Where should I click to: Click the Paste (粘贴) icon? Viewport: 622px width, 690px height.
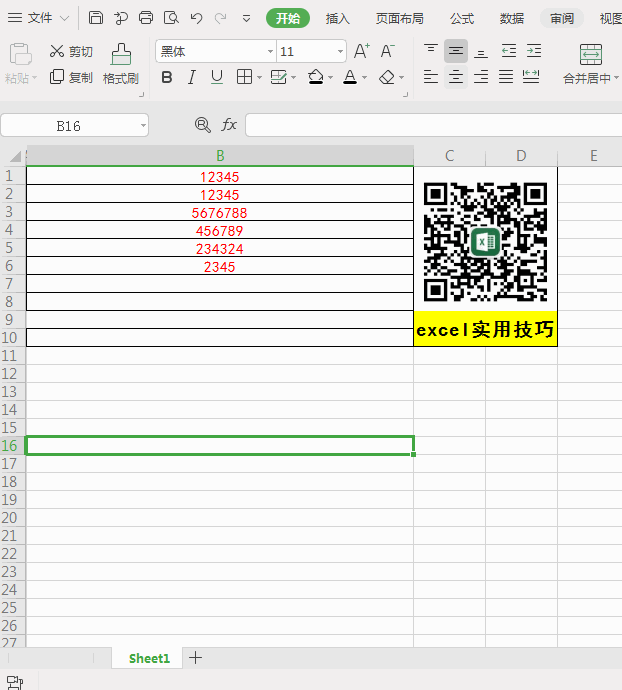pos(20,55)
